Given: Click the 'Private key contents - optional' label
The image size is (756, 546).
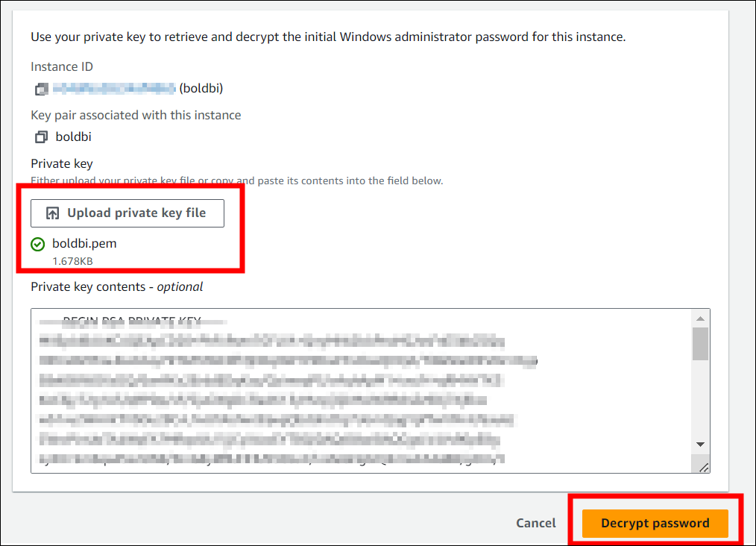Looking at the screenshot, I should pos(117,286).
